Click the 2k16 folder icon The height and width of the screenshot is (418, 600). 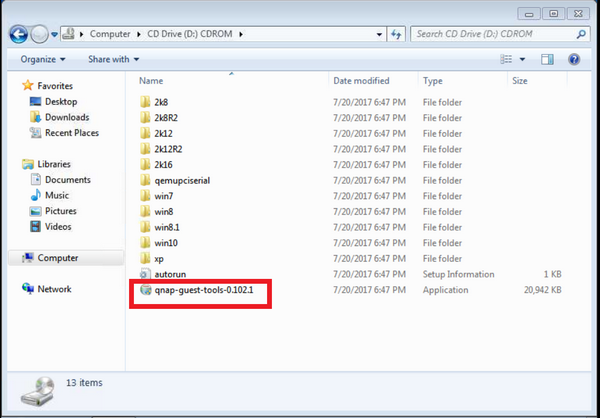click(x=145, y=165)
